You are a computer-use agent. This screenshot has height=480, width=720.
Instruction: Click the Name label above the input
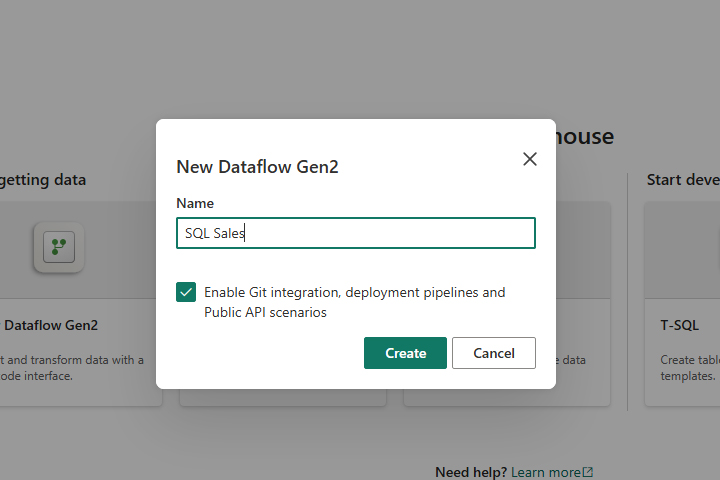click(195, 203)
